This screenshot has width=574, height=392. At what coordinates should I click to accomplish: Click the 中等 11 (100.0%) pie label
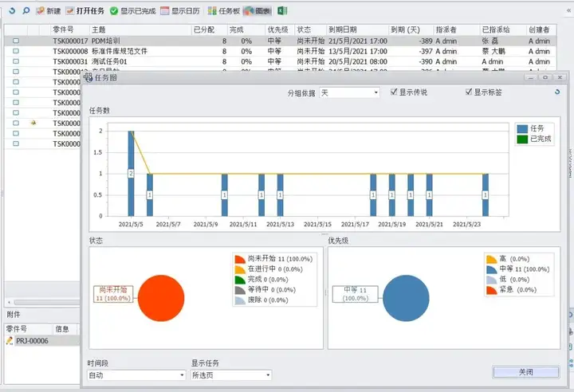[x=355, y=294]
